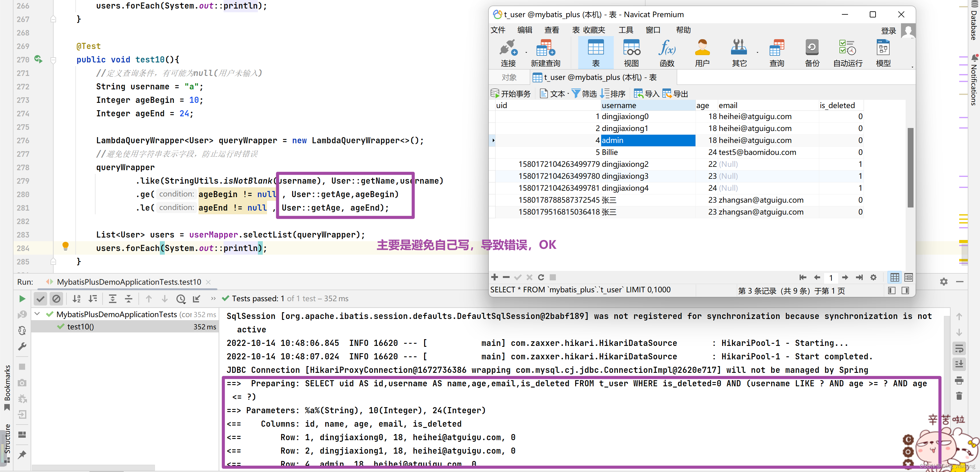The width and height of the screenshot is (980, 472).
Task: Switch result display to form view
Action: [x=908, y=277]
